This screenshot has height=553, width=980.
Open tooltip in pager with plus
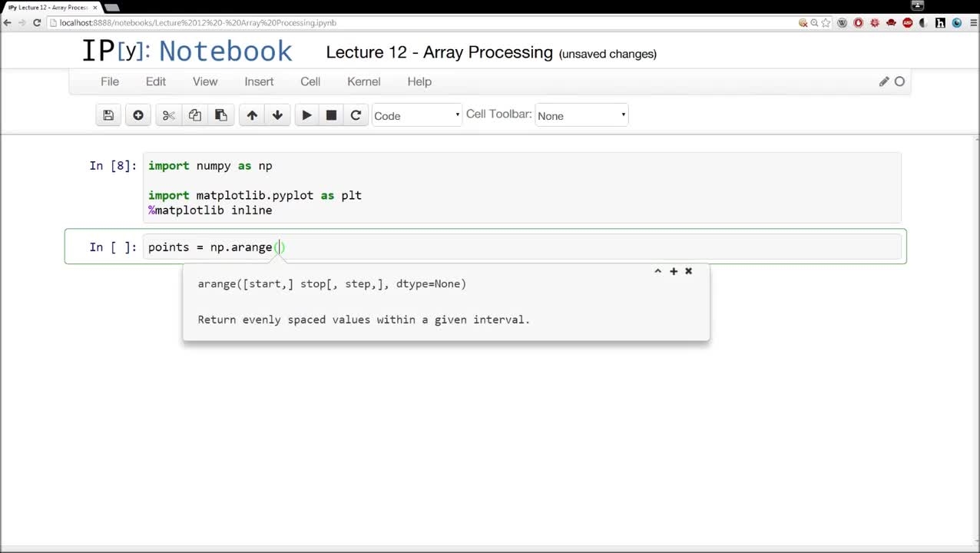pos(674,271)
